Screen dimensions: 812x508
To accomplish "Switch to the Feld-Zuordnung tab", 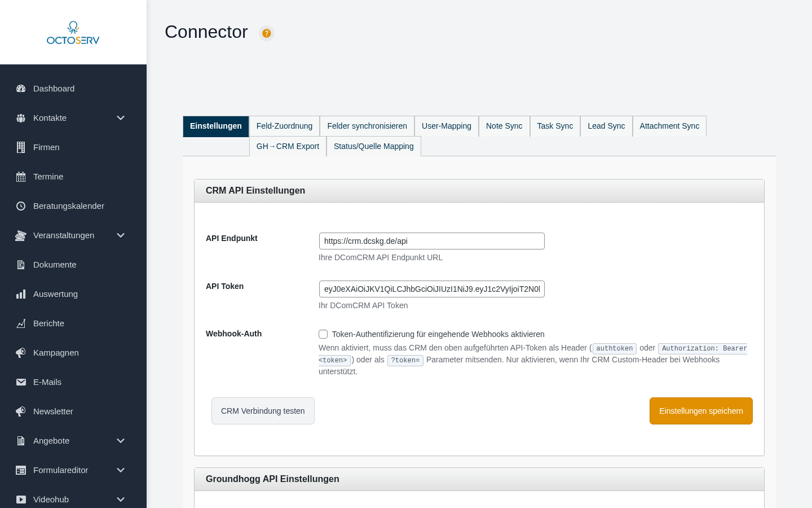I will (284, 126).
